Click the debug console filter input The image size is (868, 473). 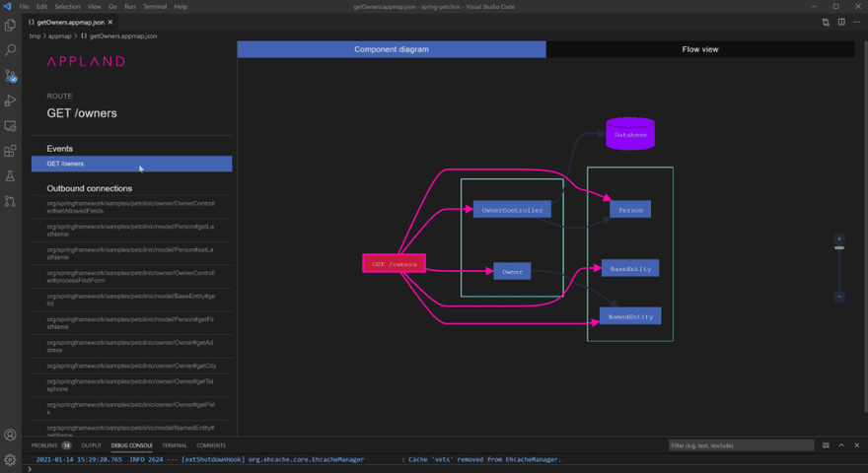point(741,445)
